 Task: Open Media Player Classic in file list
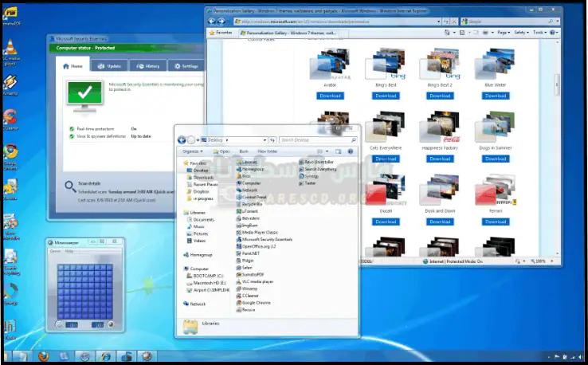(261, 232)
